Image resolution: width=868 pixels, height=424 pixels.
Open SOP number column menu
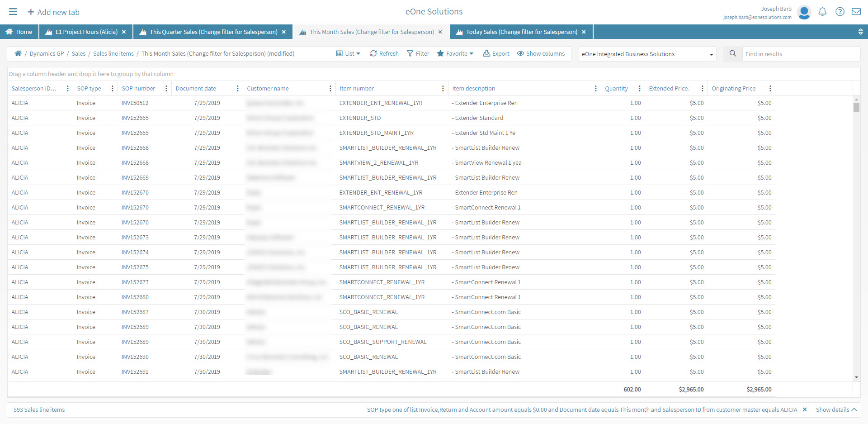point(166,89)
